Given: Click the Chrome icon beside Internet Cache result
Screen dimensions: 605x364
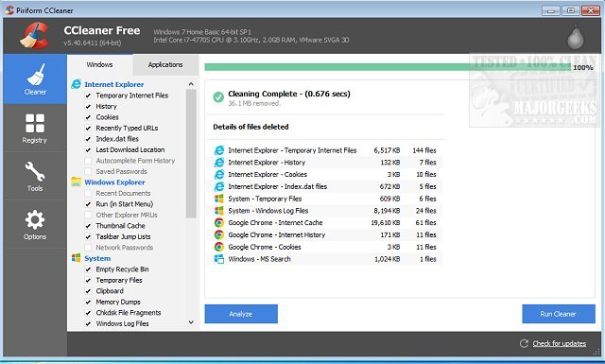Looking at the screenshot, I should pyautogui.click(x=219, y=223).
